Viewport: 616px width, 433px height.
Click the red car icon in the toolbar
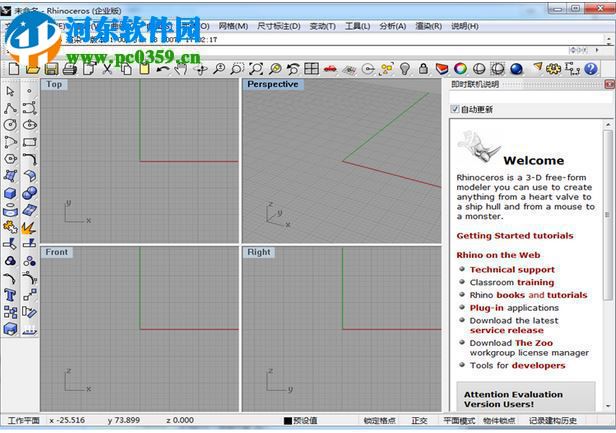point(330,70)
